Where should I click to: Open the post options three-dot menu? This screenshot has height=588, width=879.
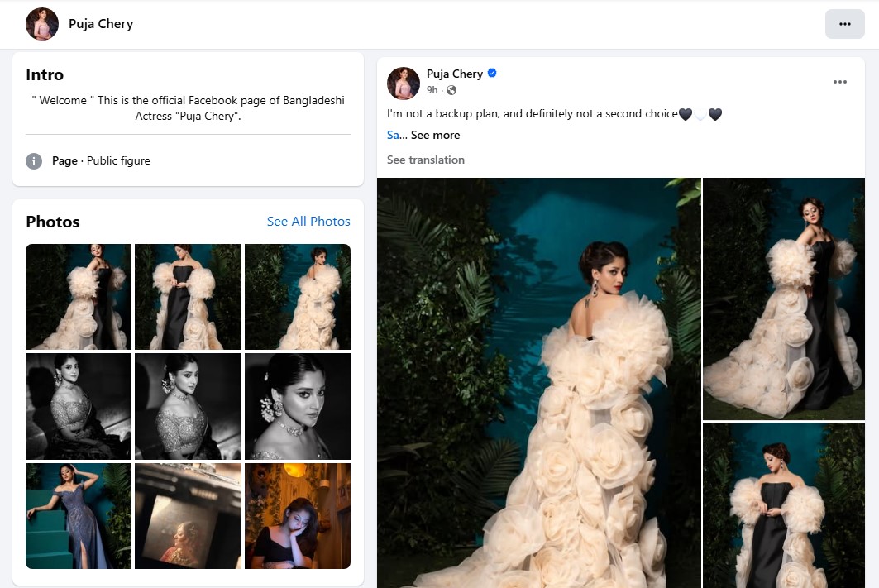pyautogui.click(x=839, y=82)
